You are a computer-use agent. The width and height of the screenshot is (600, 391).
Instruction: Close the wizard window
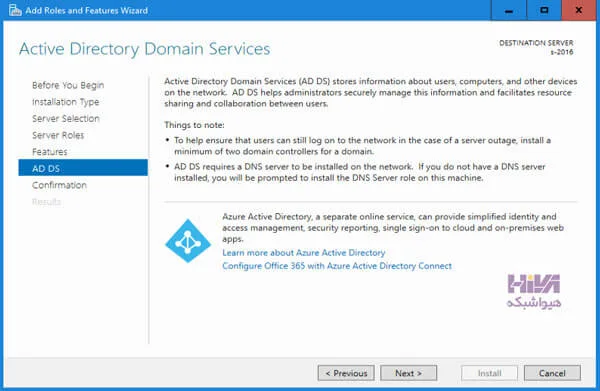coord(579,10)
